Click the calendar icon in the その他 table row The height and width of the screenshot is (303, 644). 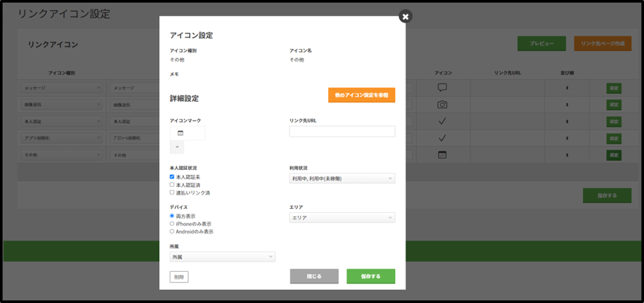(x=442, y=155)
